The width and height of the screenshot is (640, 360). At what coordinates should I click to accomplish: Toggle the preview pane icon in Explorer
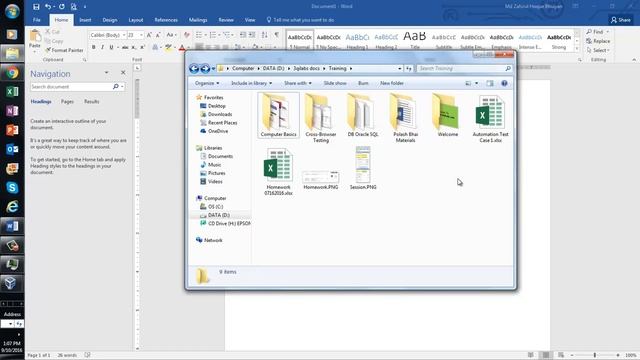[490, 83]
